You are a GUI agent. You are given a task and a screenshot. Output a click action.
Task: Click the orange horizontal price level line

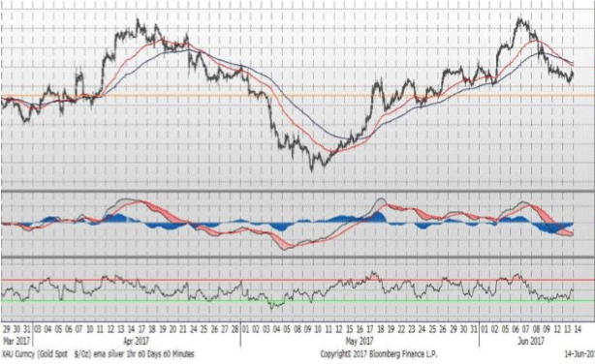[297, 96]
